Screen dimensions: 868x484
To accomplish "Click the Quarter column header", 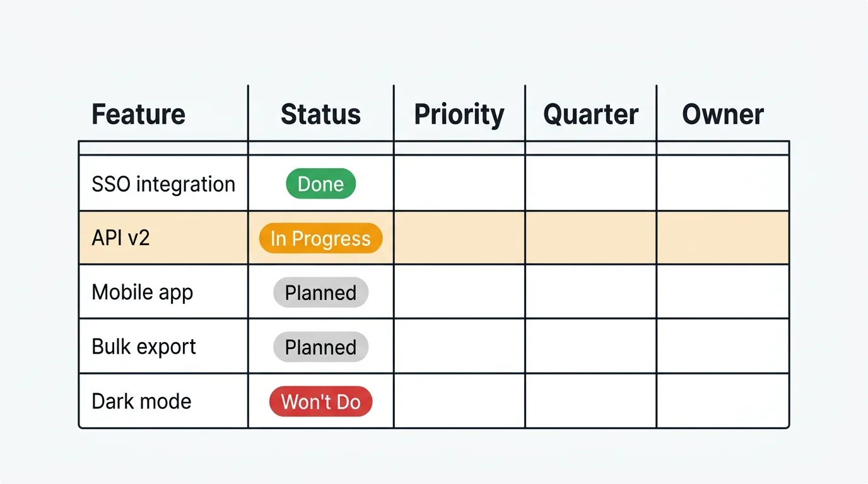I will tap(590, 115).
